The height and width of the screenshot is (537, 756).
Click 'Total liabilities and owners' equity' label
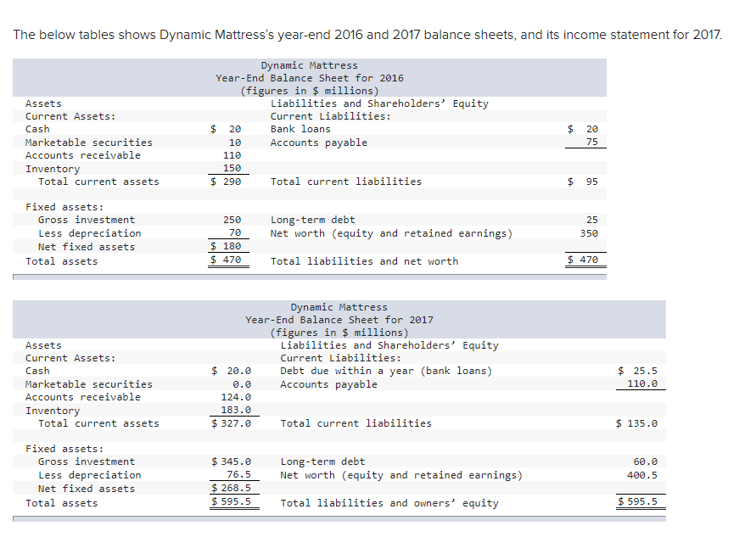tap(389, 503)
